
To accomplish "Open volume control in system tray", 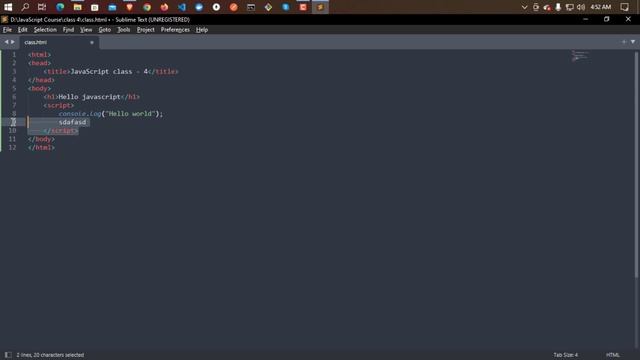I will pyautogui.click(x=581, y=7).
